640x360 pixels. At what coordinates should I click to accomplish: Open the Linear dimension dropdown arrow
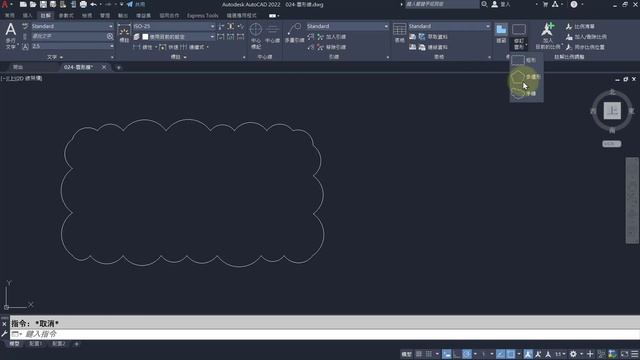[x=156, y=47]
